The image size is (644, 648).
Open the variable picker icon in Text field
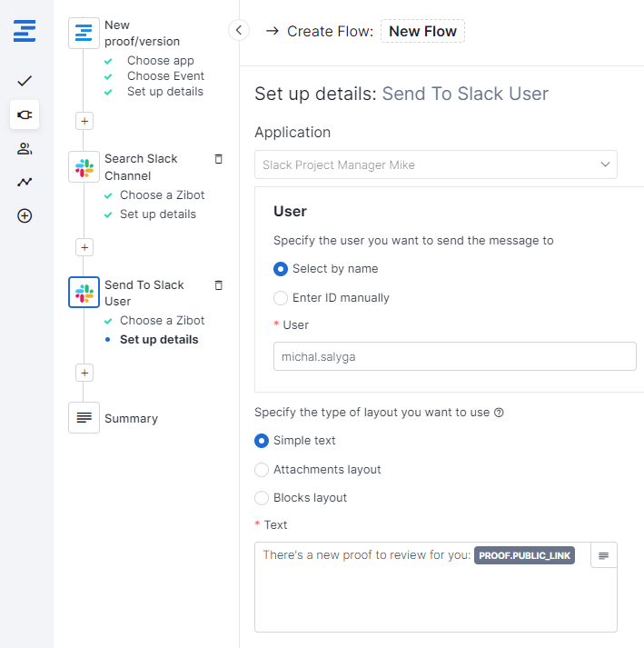click(603, 555)
